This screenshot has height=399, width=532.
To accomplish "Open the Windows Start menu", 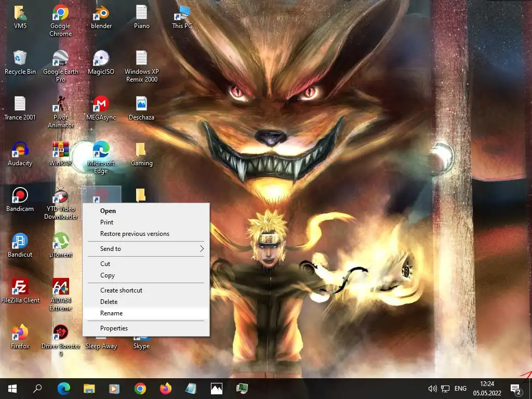I will point(12,389).
